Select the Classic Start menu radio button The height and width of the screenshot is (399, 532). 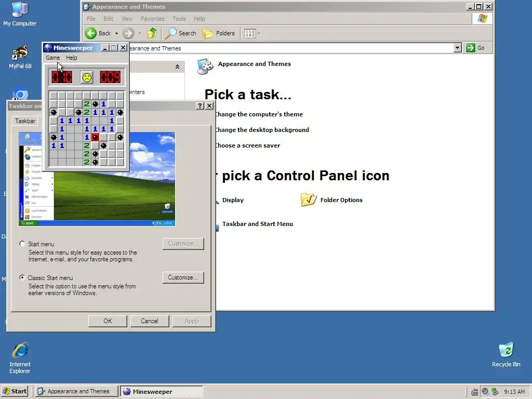click(22, 277)
